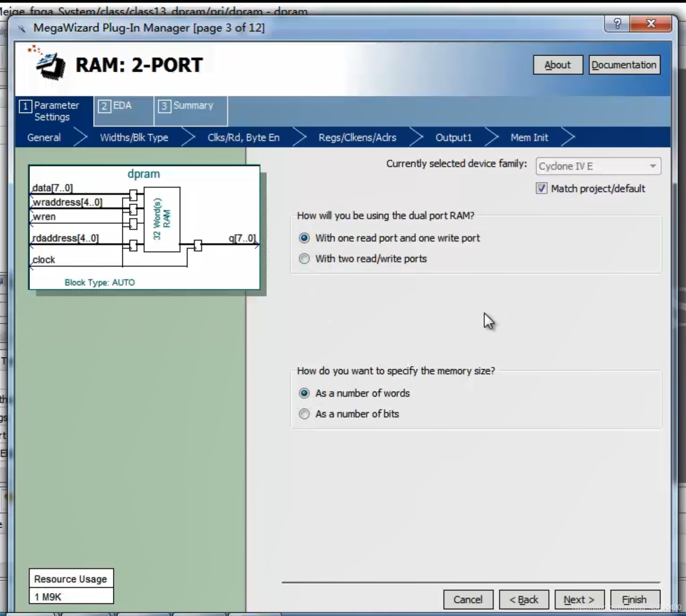Screen dimensions: 686x616
Task: Click the rdaddress[4..0] port label
Action: [x=65, y=238]
